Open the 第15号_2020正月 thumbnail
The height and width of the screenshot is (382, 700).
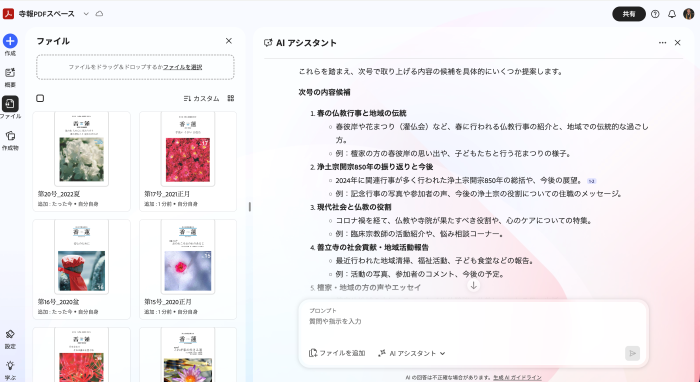[188, 257]
